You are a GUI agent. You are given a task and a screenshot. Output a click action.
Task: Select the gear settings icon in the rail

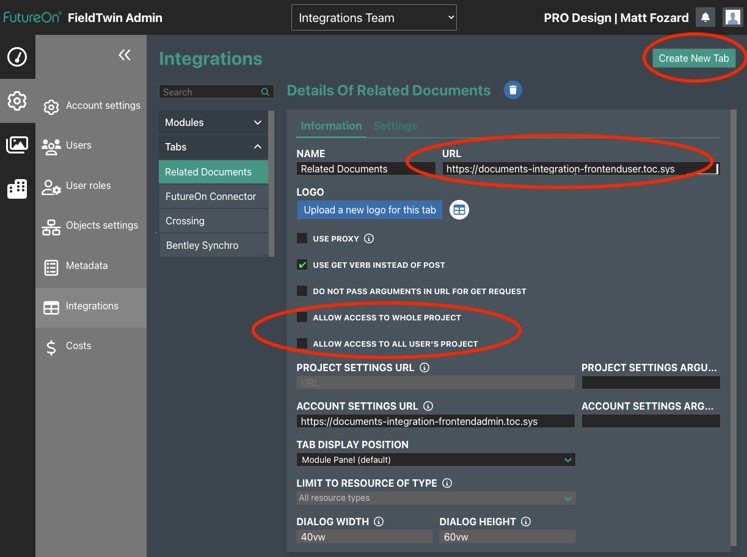click(17, 101)
